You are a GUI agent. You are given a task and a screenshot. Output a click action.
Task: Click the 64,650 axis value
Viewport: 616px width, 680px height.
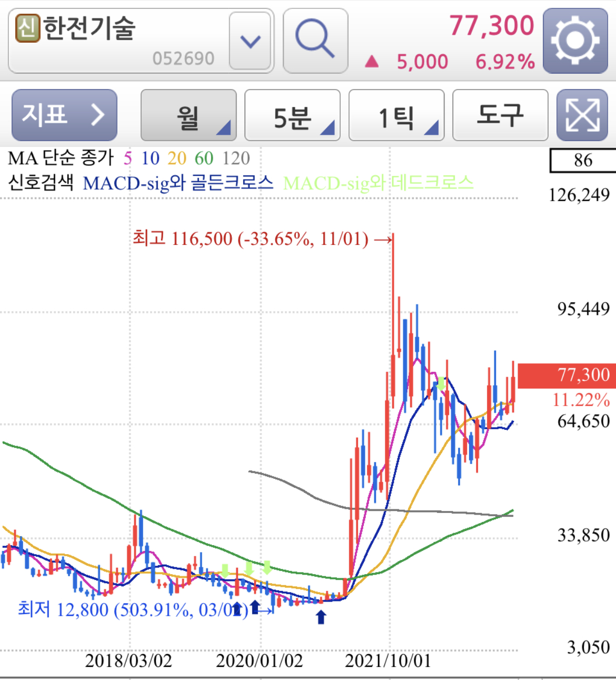(583, 421)
